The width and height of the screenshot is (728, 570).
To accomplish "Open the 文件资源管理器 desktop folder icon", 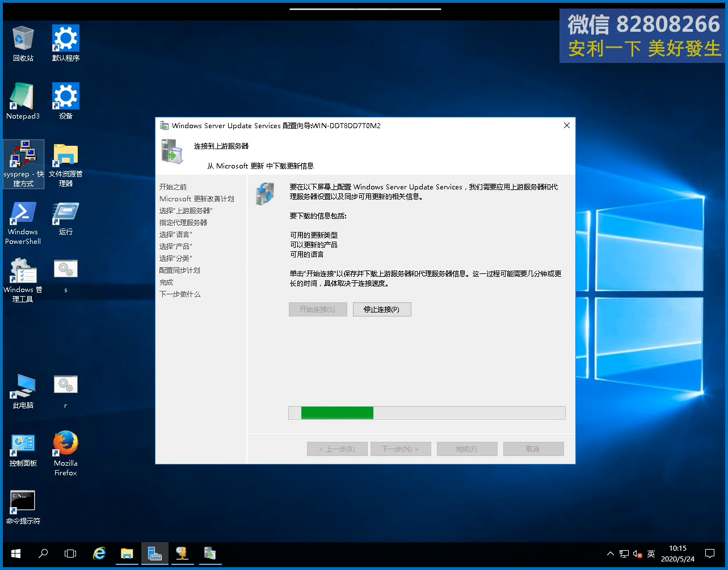I will tap(66, 164).
